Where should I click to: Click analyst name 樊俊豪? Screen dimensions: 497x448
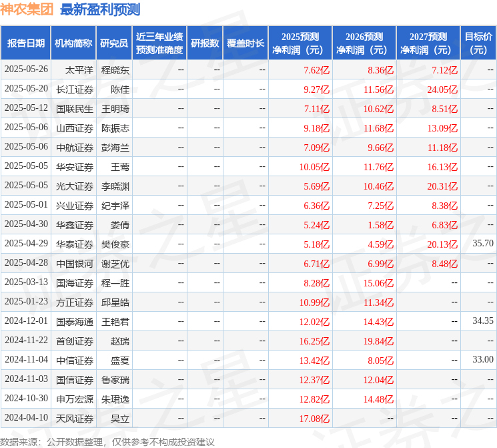coord(115,244)
